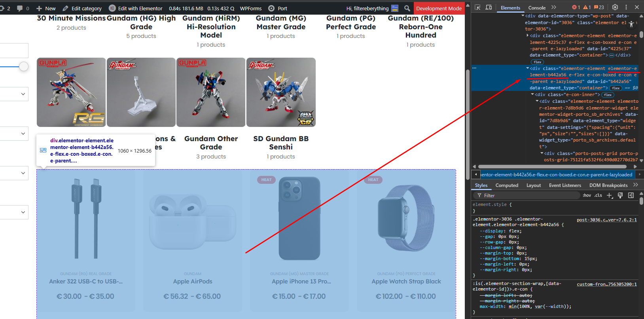This screenshot has width=644, height=319.
Task: Collapse the e-con-inner div node
Action: click(532, 94)
